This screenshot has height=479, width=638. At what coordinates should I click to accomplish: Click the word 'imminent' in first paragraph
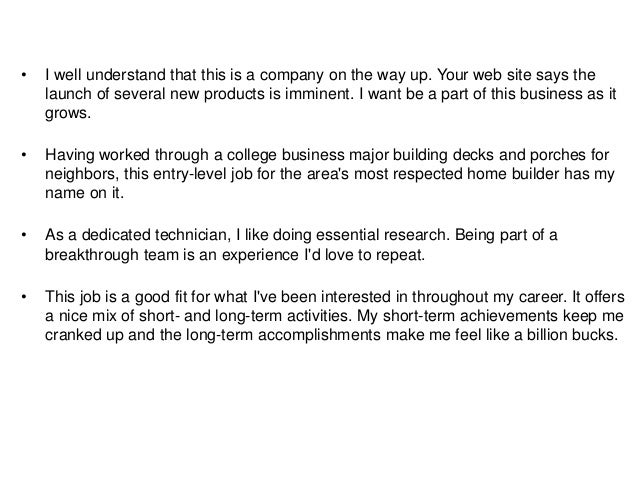click(x=317, y=94)
